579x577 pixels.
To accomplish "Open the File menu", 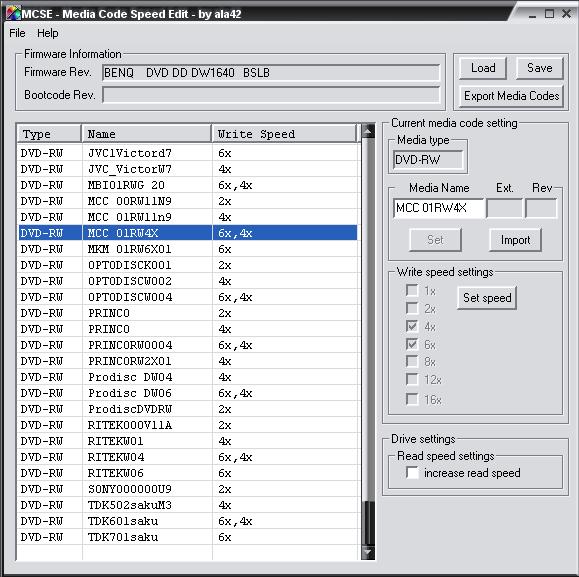I will pos(17,33).
